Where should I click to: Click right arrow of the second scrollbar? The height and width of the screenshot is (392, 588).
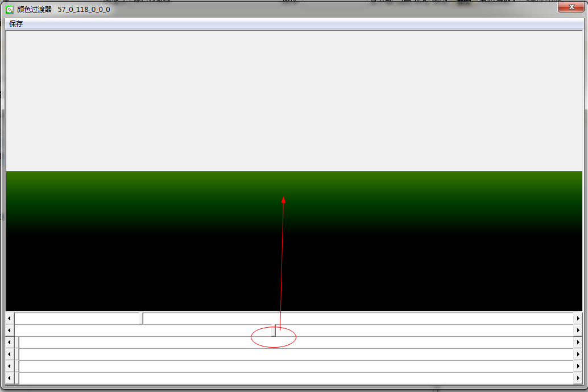(578, 330)
